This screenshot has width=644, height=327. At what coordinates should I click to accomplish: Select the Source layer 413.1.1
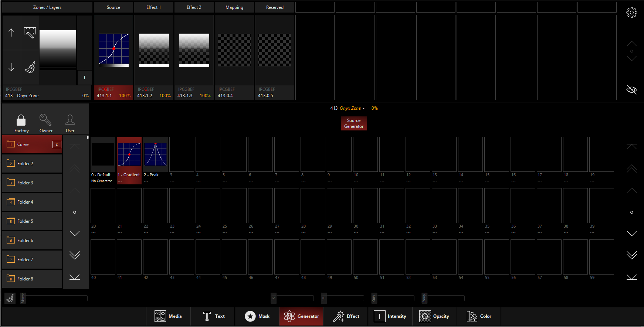(113, 57)
